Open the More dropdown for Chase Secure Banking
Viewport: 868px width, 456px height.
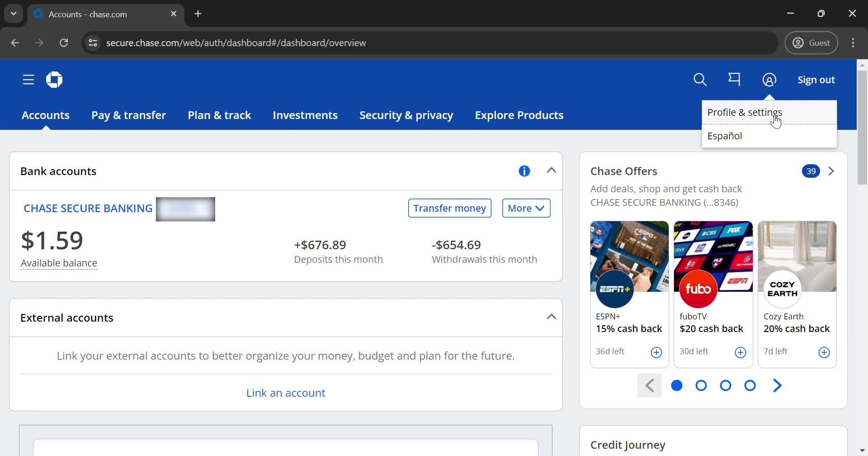(x=526, y=208)
